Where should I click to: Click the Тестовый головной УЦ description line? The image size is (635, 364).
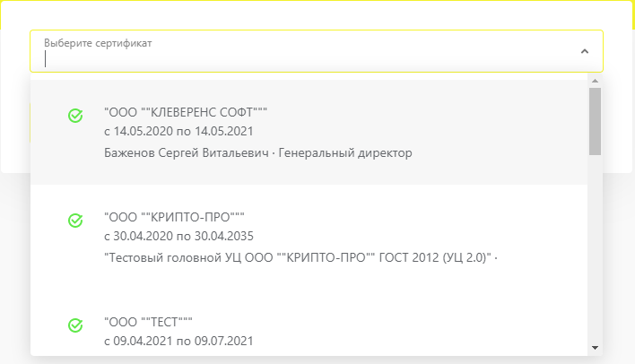point(300,257)
